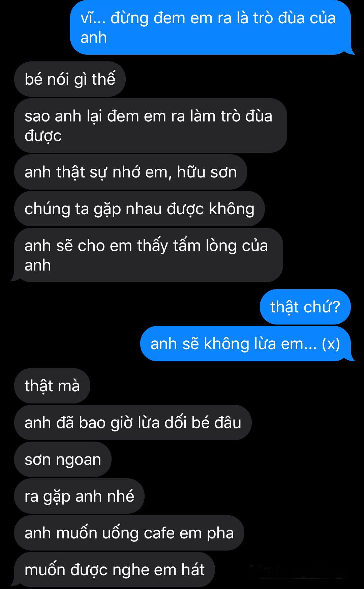Tap "chúng ta gặp nhau được không" message
Screen dimensions: 364x589
pyautogui.click(x=140, y=209)
